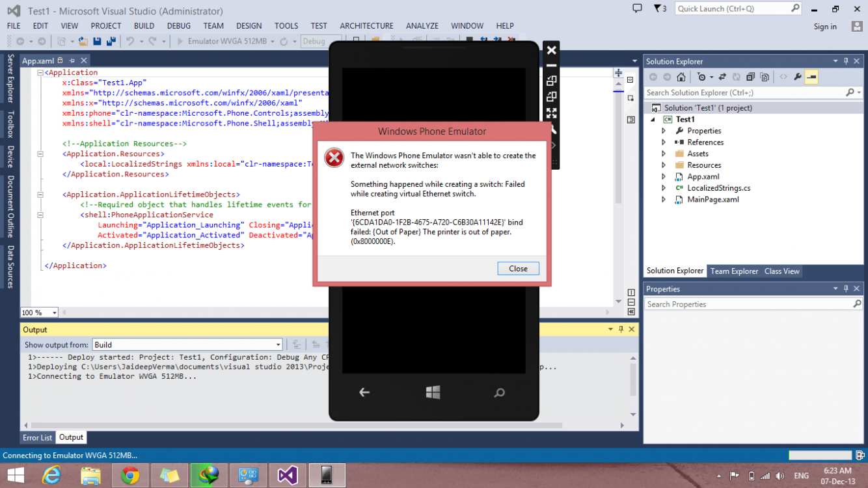The width and height of the screenshot is (868, 488).
Task: Collapse the Application root XAML node
Action: pyautogui.click(x=40, y=73)
